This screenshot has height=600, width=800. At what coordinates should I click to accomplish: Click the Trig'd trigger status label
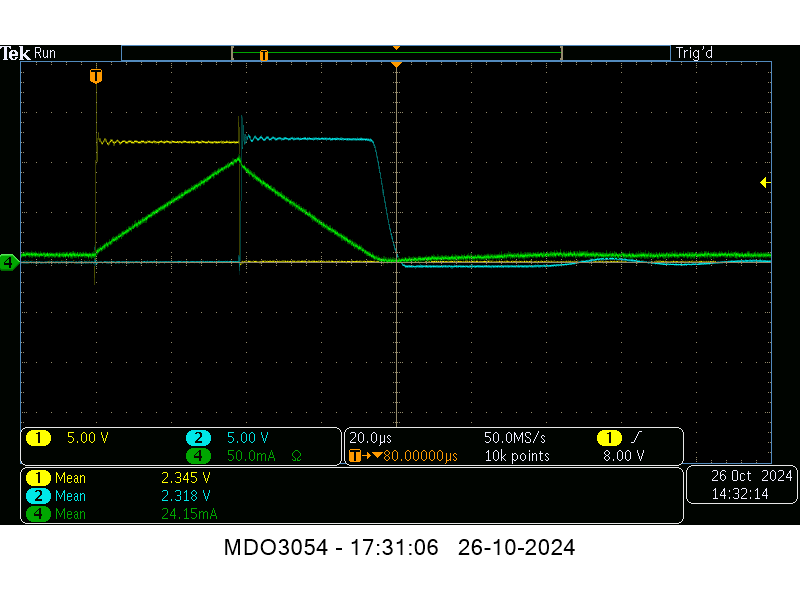pos(694,53)
